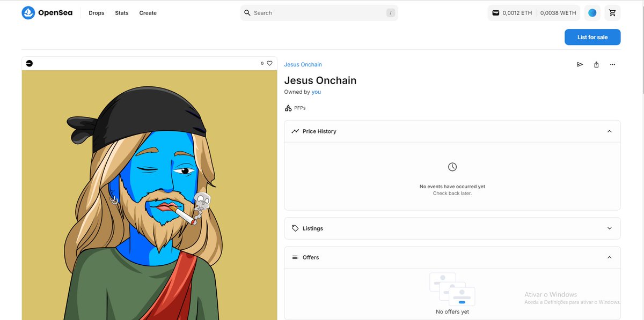Image resolution: width=644 pixels, height=320 pixels.
Task: Click the Listings tag icon
Action: coord(295,228)
